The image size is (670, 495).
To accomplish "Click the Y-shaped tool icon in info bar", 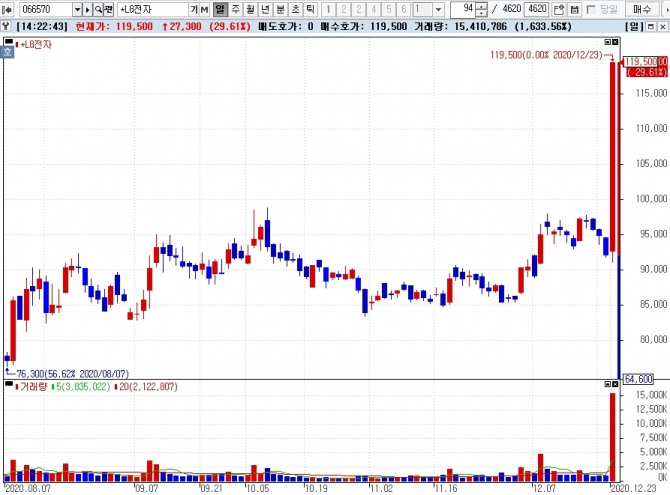I will tap(6, 27).
